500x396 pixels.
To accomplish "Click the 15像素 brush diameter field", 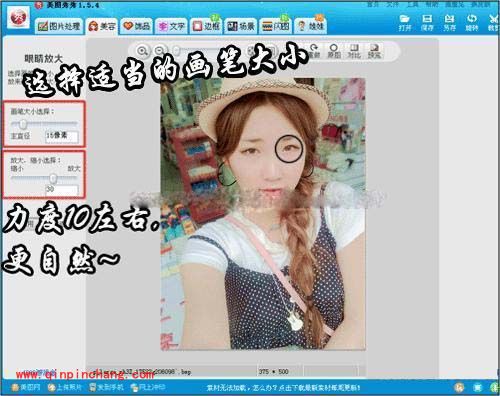I will click(62, 136).
